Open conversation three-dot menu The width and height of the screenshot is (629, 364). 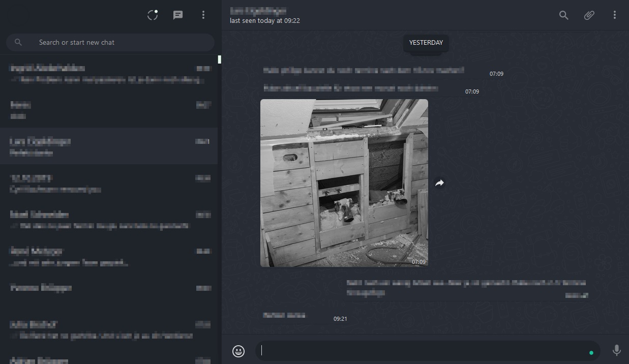coord(614,15)
